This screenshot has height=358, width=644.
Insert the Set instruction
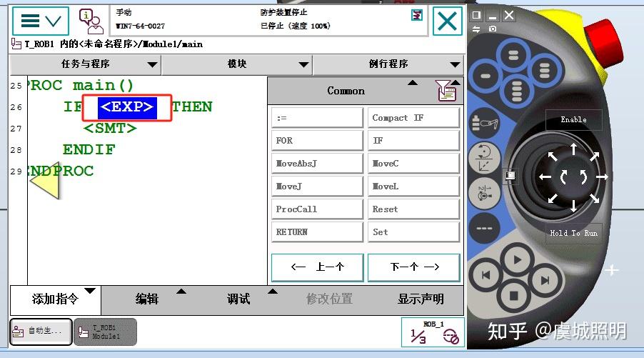[413, 232]
